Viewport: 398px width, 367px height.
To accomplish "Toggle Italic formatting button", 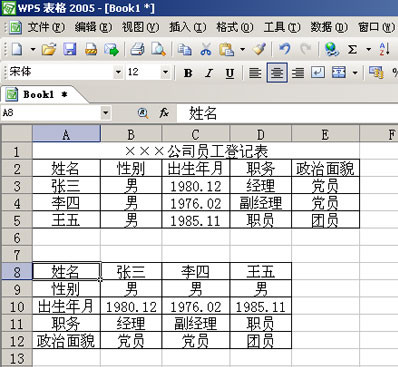I will click(x=209, y=73).
